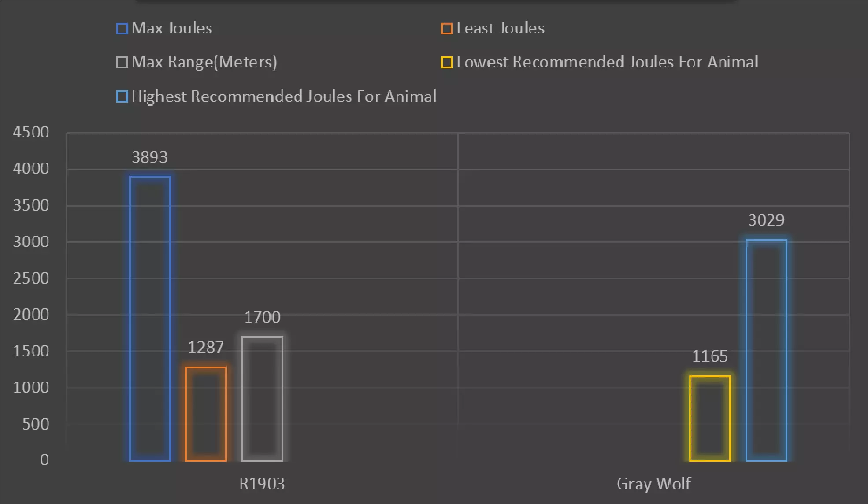Select Lowest Recommended Joules For Animal text
This screenshot has height=504, width=868.
pyautogui.click(x=608, y=62)
